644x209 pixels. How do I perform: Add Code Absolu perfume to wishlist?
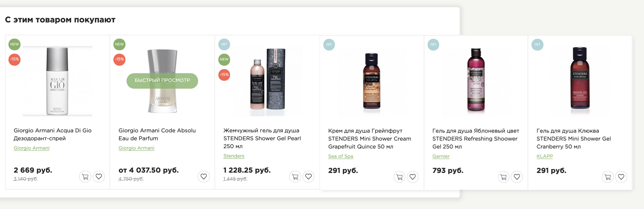click(x=204, y=177)
